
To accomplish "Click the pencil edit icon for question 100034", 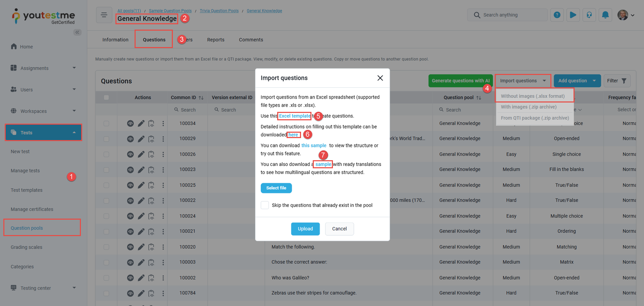I will tap(141, 124).
